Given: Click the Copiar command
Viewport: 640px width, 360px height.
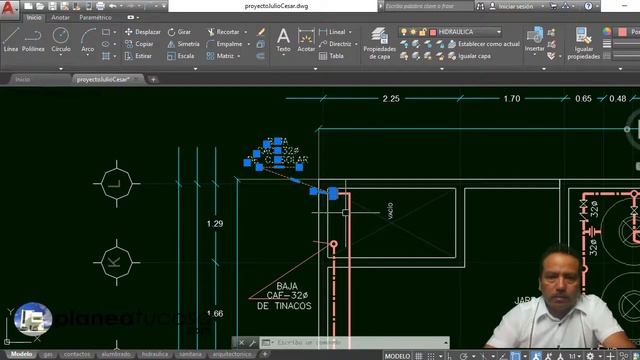Looking at the screenshot, I should pos(139,44).
